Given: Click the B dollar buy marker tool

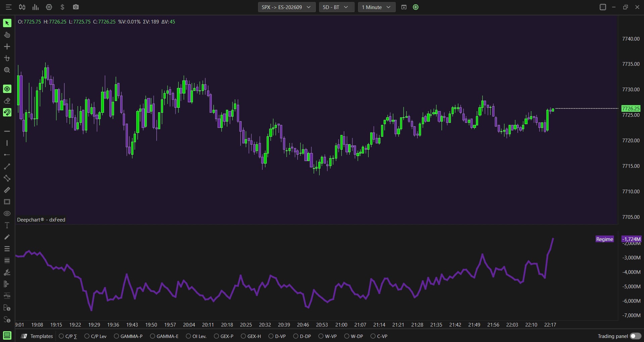Looking at the screenshot, I should (x=7, y=308).
